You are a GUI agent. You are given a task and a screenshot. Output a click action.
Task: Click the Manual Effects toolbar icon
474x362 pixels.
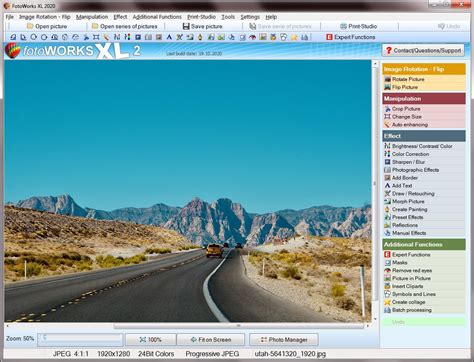coord(231,37)
